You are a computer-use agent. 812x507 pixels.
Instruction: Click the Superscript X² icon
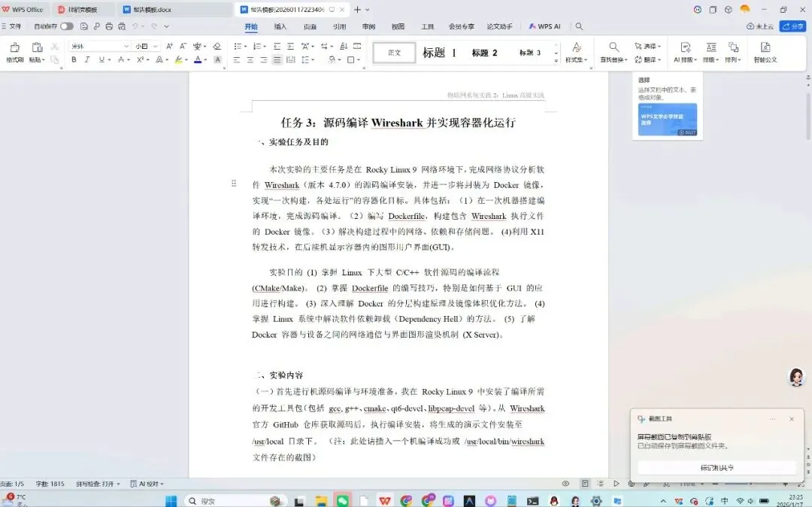141,59
